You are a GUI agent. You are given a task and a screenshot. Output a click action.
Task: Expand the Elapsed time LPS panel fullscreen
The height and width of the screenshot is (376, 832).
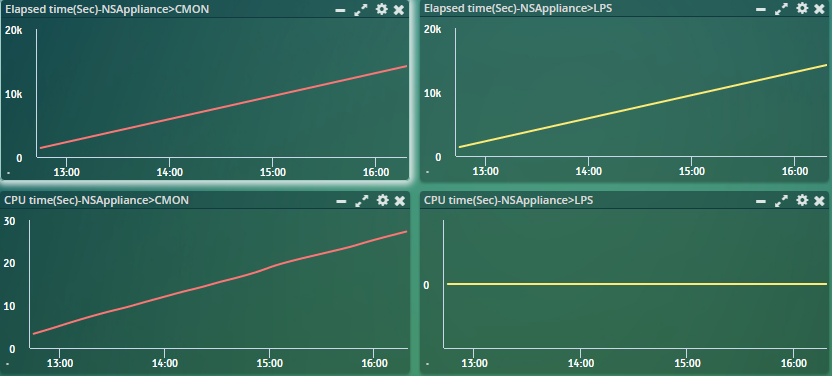[781, 8]
